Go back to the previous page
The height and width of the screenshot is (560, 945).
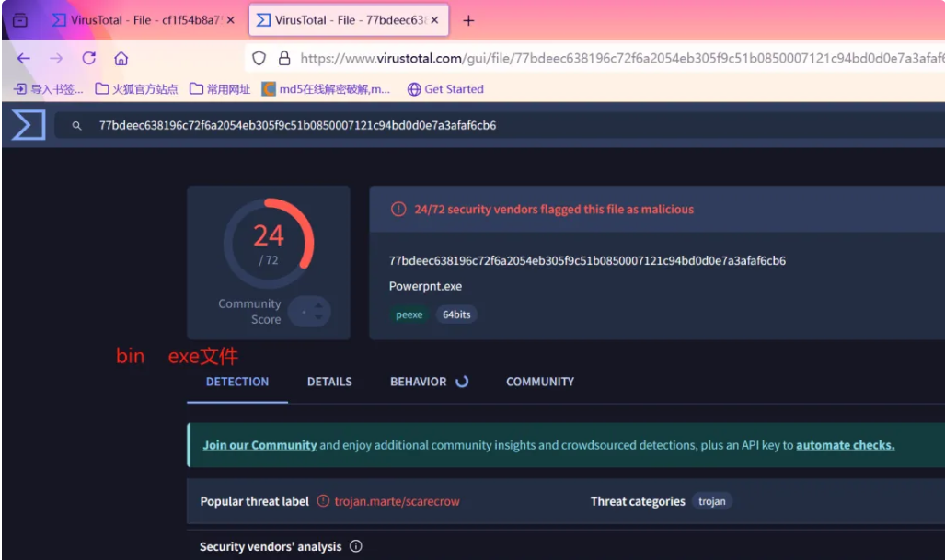[24, 59]
